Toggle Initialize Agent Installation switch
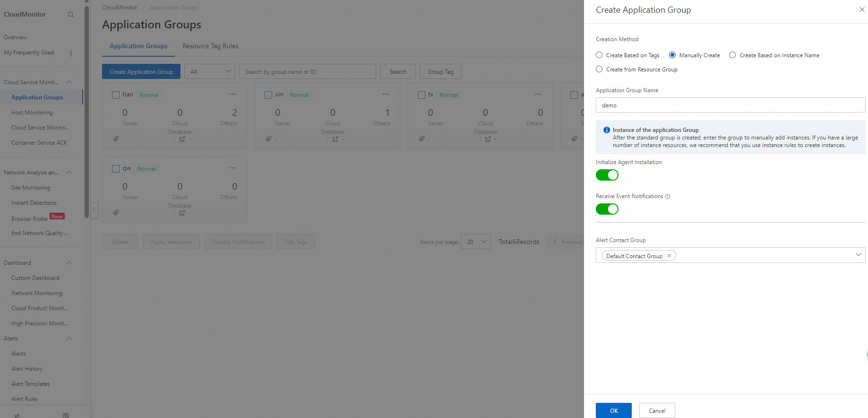The image size is (868, 418). tap(607, 175)
